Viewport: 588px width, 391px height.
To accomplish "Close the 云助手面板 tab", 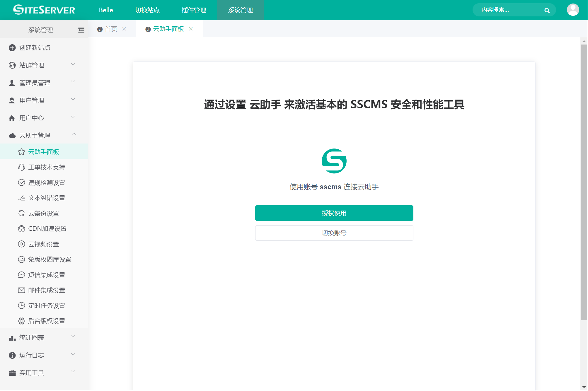I will 191,29.
